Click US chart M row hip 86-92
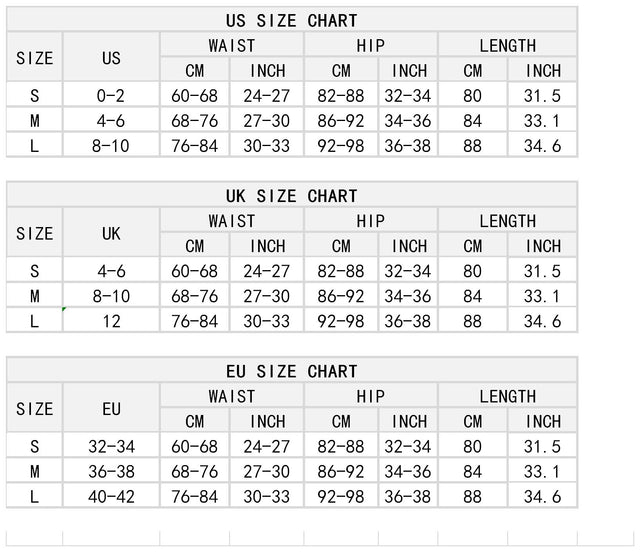The height and width of the screenshot is (552, 640). tap(341, 120)
